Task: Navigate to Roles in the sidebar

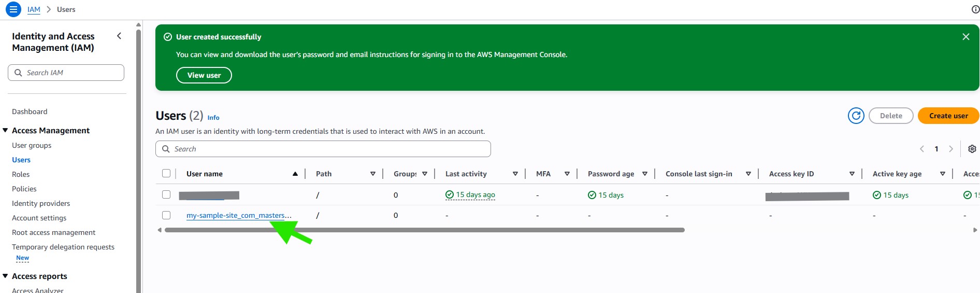Action: point(21,174)
